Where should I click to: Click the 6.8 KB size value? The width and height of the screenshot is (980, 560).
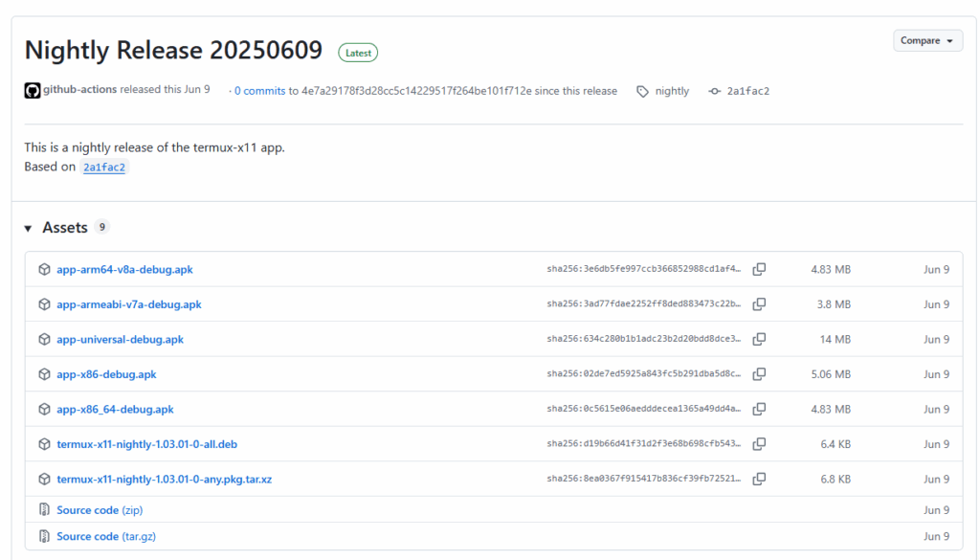point(835,480)
